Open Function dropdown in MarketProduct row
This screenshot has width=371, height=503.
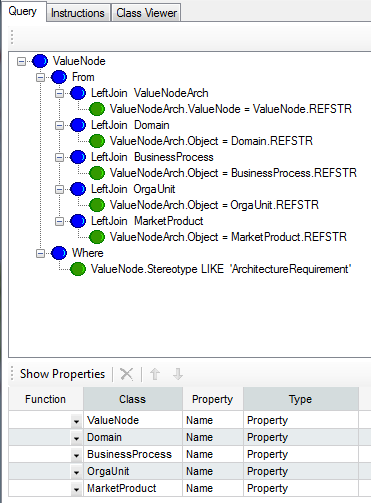click(76, 489)
